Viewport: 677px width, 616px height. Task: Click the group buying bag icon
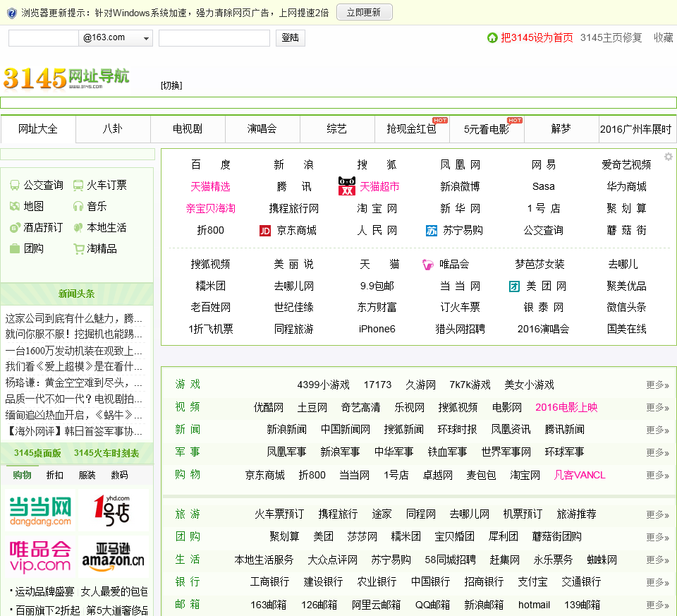pos(14,249)
